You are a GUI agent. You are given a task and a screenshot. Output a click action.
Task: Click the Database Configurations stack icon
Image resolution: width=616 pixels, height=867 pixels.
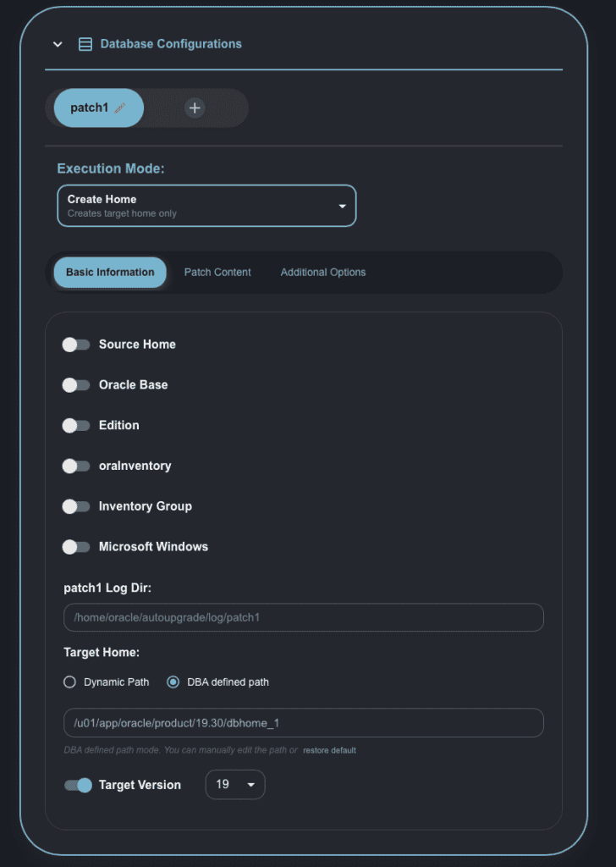pyautogui.click(x=85, y=44)
